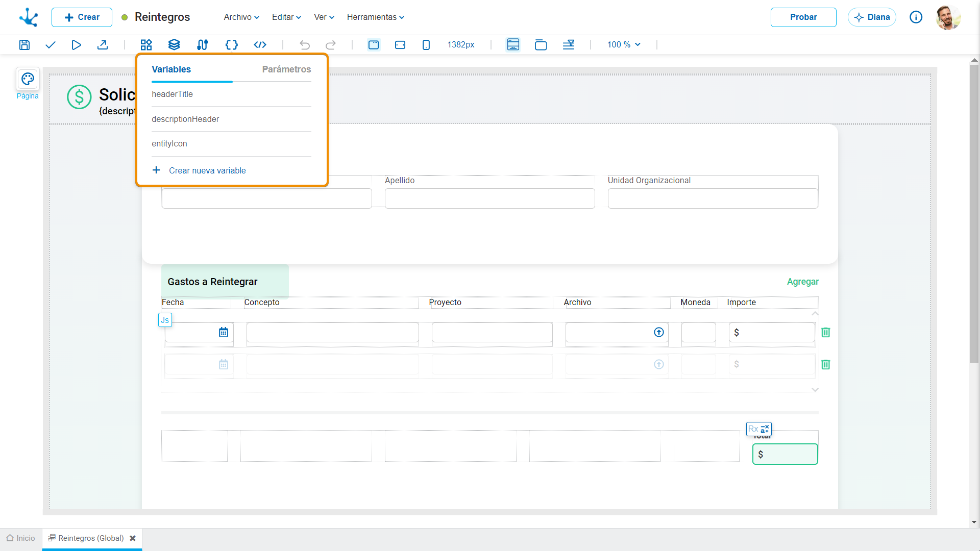
Task: Expand the Herramientas menu
Action: [376, 17]
